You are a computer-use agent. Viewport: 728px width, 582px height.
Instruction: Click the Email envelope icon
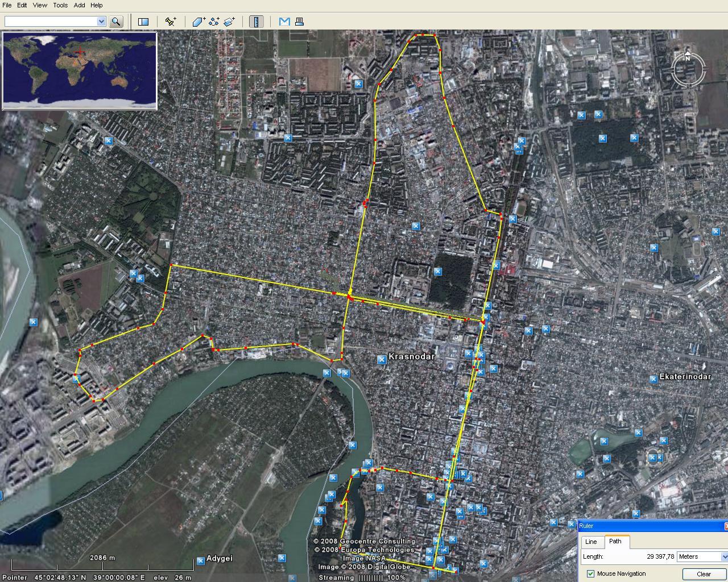[x=284, y=22]
